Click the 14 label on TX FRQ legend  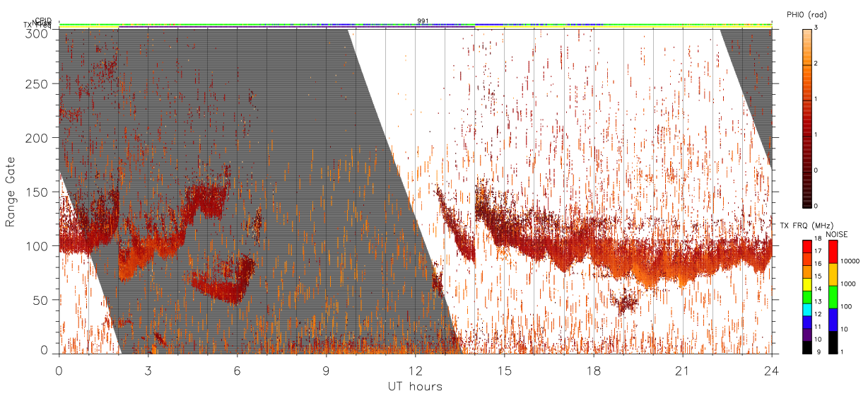[818, 289]
